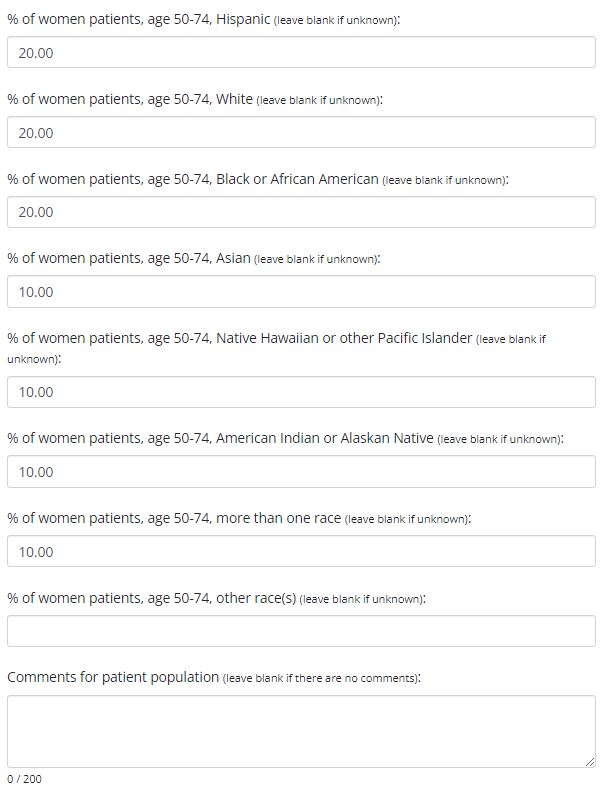Click the 'other race(s)' label text

(x=151, y=598)
